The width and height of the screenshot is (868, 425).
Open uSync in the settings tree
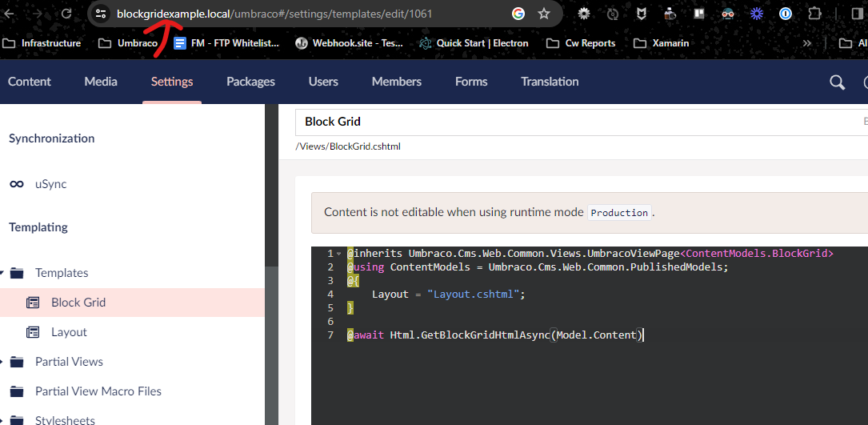[x=51, y=184]
